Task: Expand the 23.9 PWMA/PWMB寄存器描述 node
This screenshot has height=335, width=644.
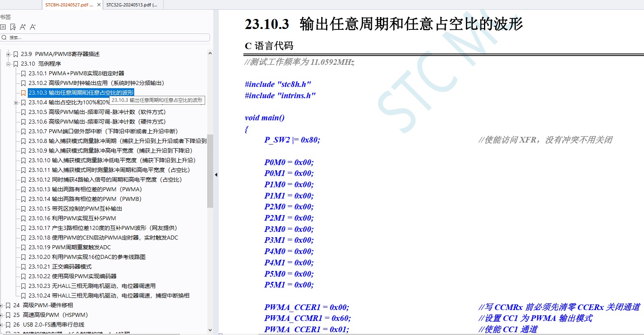Action: click(8, 54)
